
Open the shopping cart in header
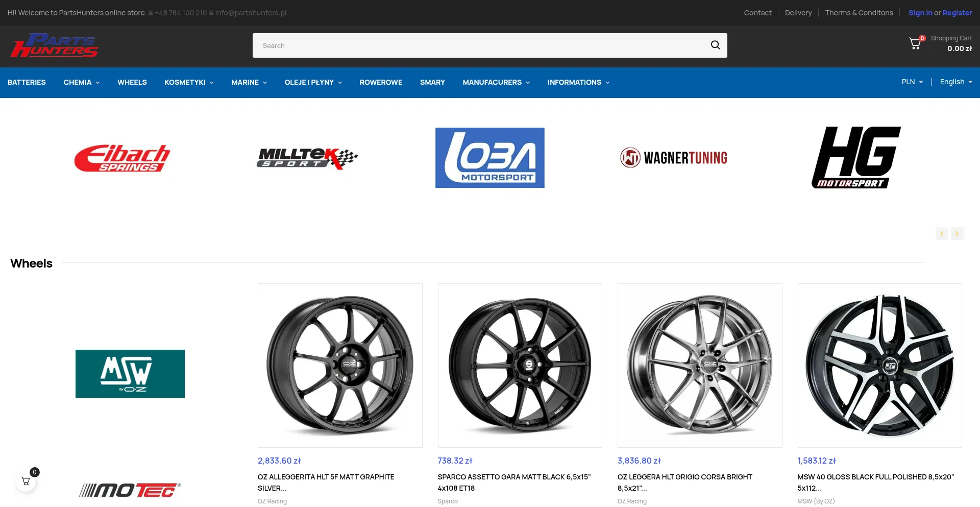(x=916, y=44)
